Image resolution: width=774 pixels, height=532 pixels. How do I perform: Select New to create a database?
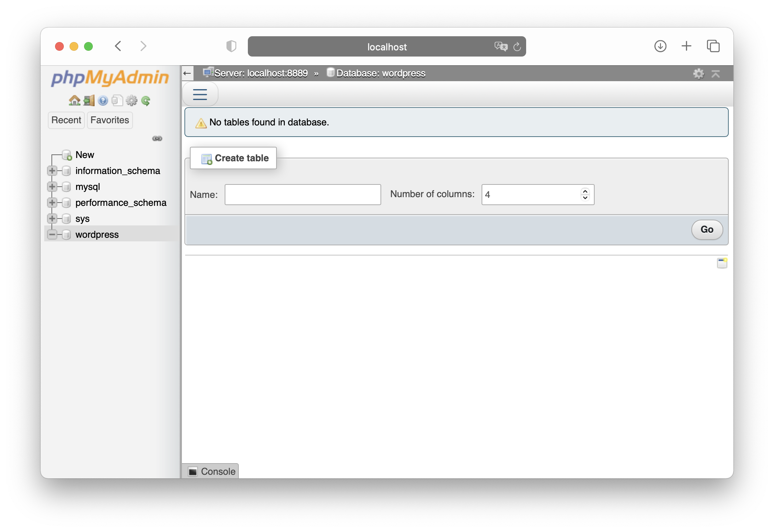pos(85,155)
